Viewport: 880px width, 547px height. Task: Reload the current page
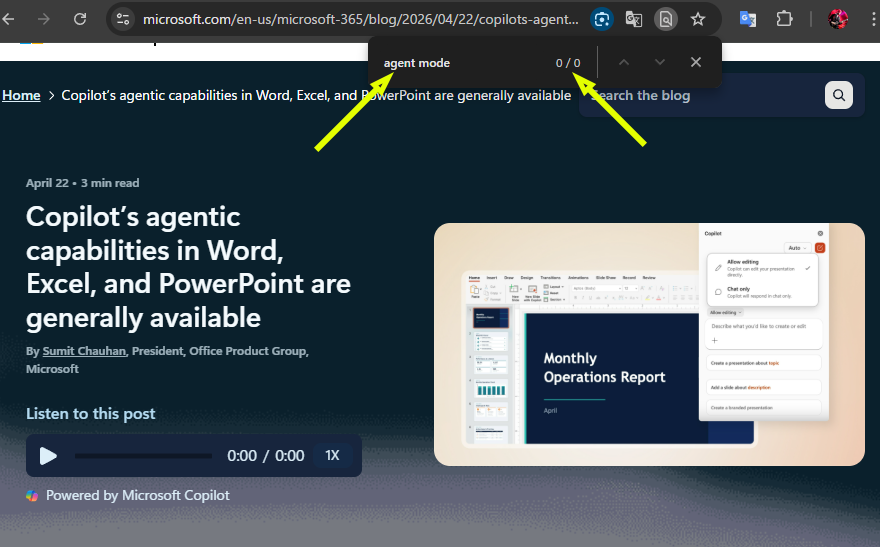(x=80, y=19)
